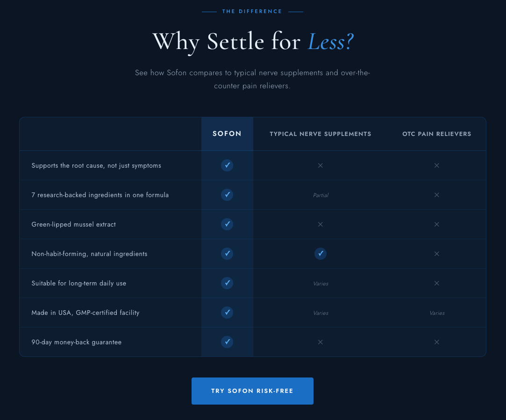Click OTC Pain Relievers X for long-term daily use
The width and height of the screenshot is (506, 420).
[x=437, y=283]
